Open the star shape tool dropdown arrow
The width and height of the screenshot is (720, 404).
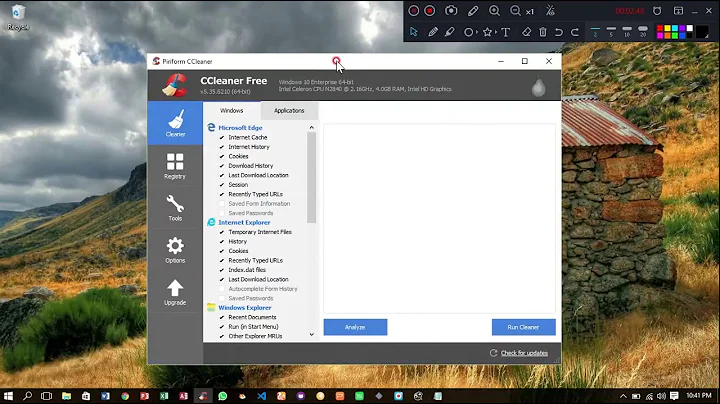point(495,32)
